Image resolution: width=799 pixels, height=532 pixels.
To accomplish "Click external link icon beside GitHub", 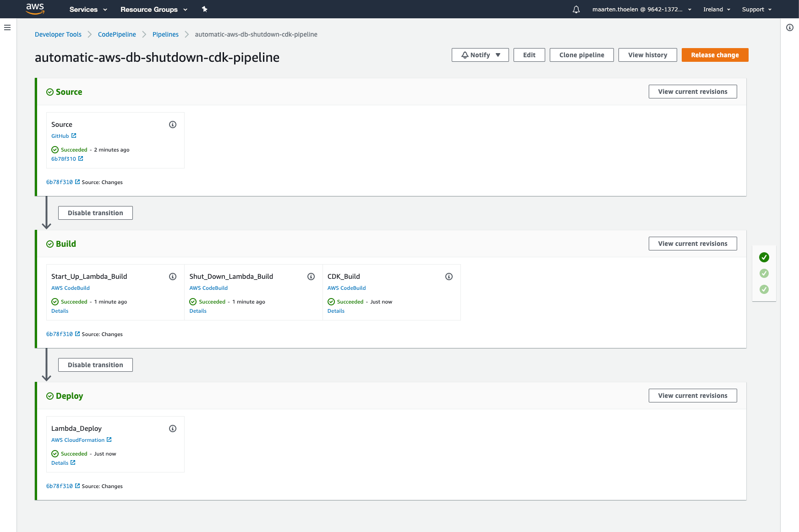I will coord(74,136).
